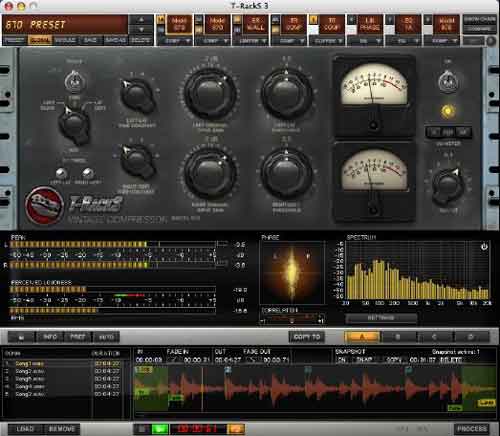
Task: Click the middle VU meter switch button
Action: (448, 132)
